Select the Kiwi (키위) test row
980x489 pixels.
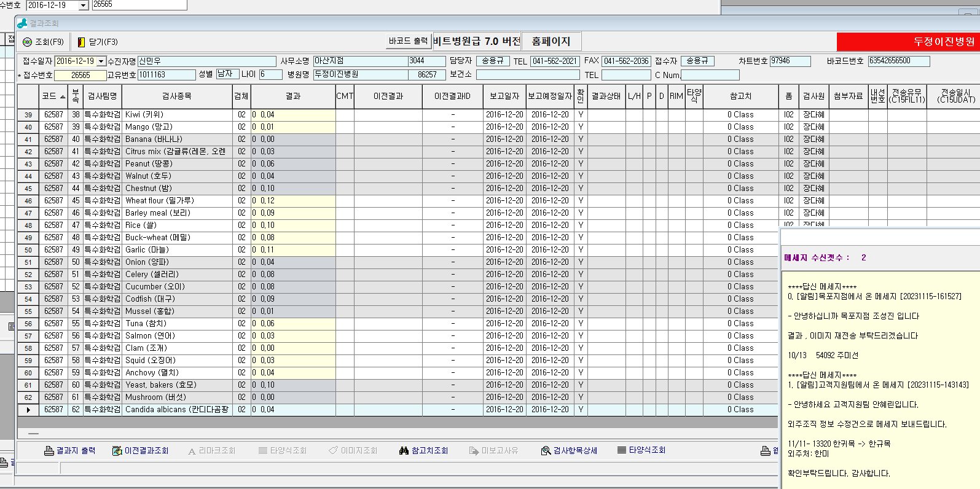pyautogui.click(x=177, y=115)
